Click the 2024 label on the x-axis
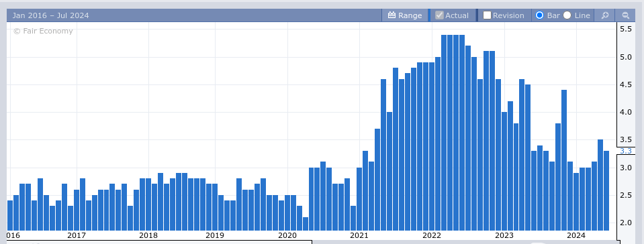Viewport: 644px width, 244px height. [x=576, y=235]
